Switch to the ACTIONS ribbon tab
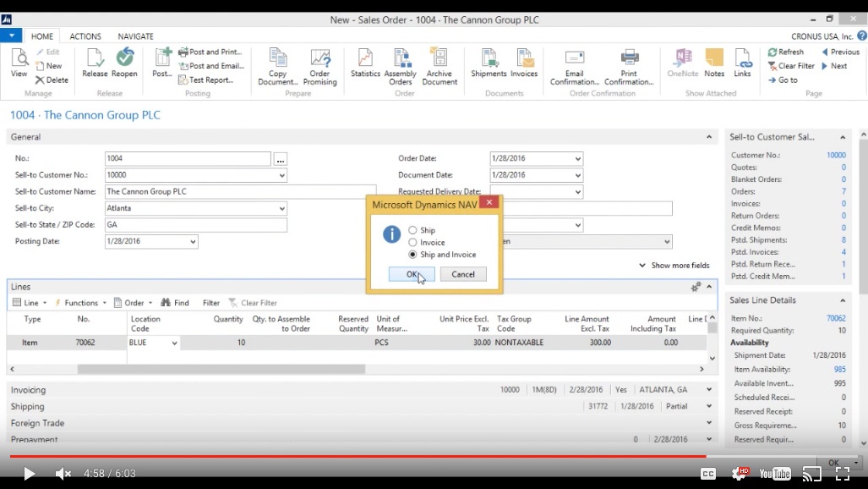Screen dimensions: 868x489 [85, 36]
